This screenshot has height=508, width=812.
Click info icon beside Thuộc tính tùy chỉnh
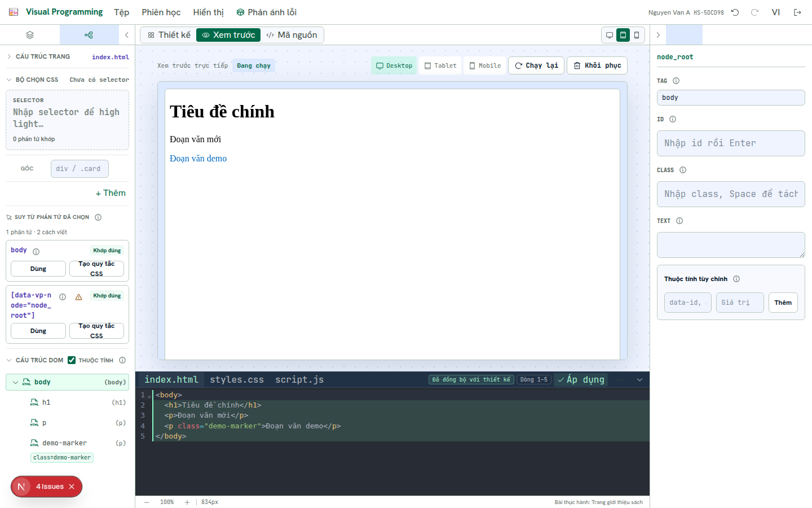(x=736, y=279)
